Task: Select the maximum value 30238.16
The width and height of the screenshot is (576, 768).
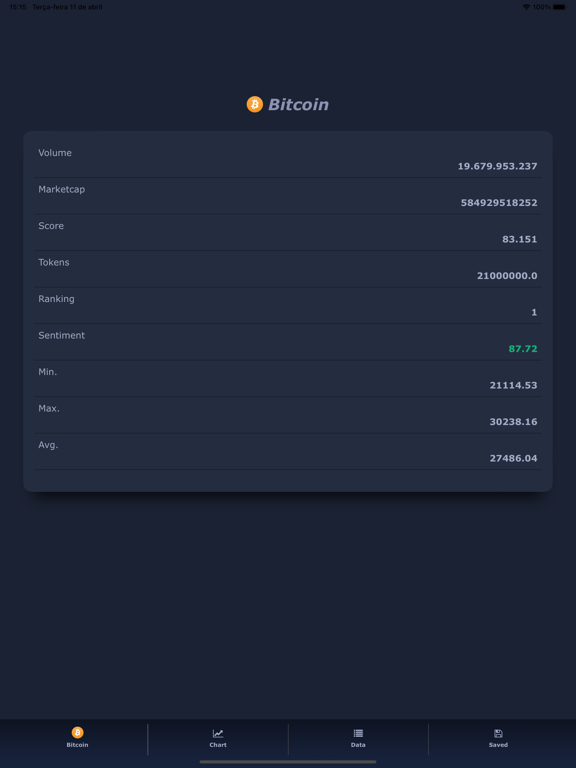Action: tap(513, 422)
